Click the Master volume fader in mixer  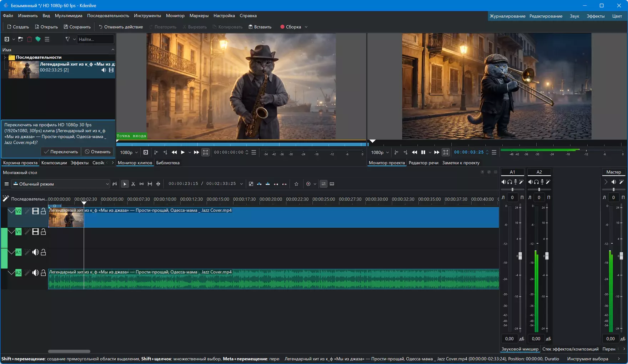[621, 256]
